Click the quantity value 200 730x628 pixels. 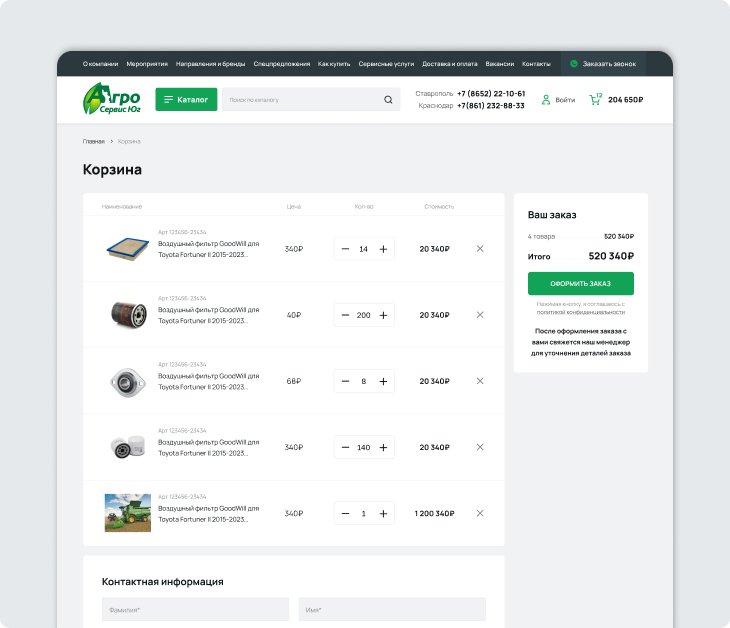364,315
